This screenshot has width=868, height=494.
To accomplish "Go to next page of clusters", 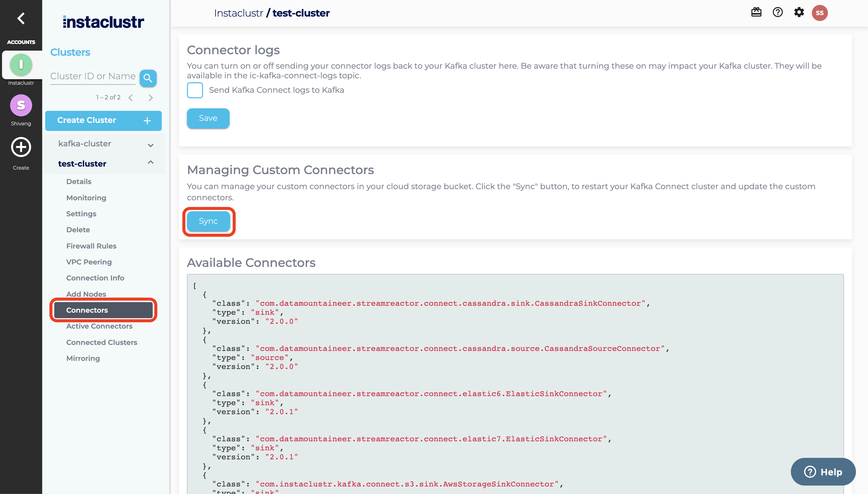I will point(151,98).
